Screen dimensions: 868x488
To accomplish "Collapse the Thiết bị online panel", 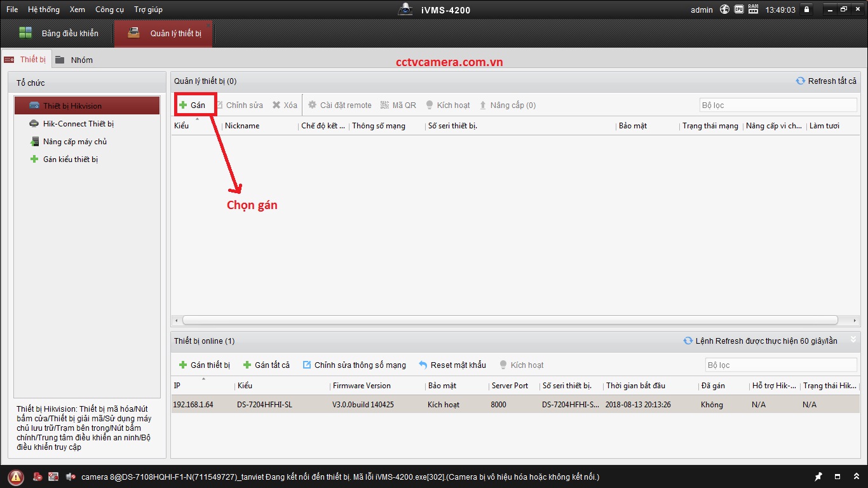I will pyautogui.click(x=853, y=341).
